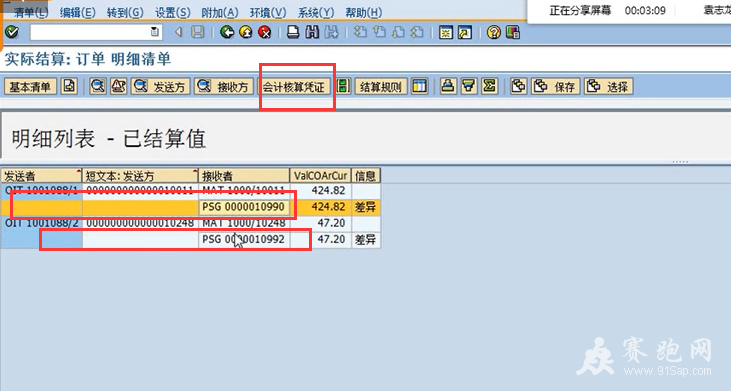Select the PSG 0000010990 receiver cell
The width and height of the screenshot is (731, 391).
(244, 206)
